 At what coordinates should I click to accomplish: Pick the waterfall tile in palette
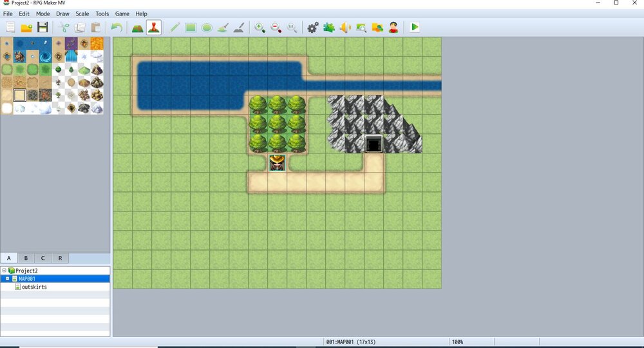[71, 56]
